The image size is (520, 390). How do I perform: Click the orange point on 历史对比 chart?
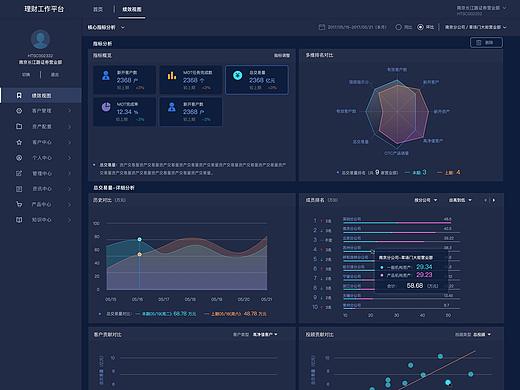tap(140, 254)
